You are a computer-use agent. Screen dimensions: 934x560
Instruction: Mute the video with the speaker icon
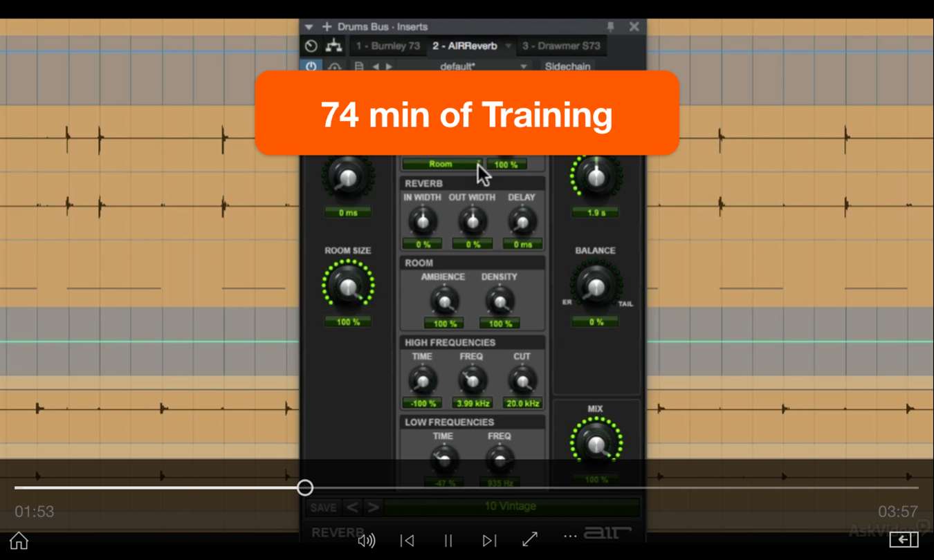[366, 541]
